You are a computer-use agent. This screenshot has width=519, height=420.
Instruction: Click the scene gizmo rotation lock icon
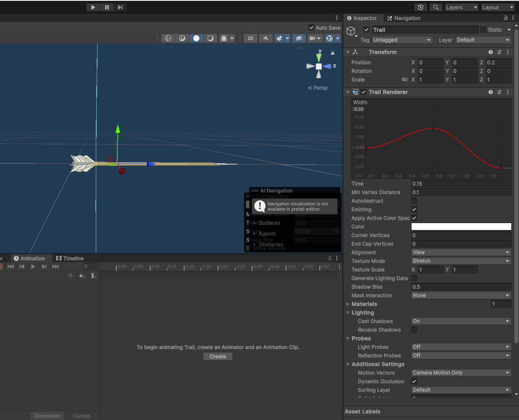pyautogui.click(x=333, y=52)
